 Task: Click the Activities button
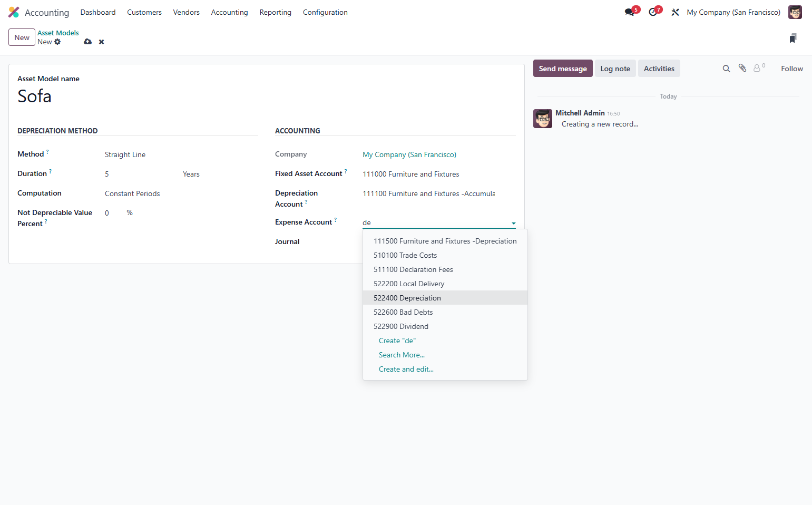pos(659,69)
